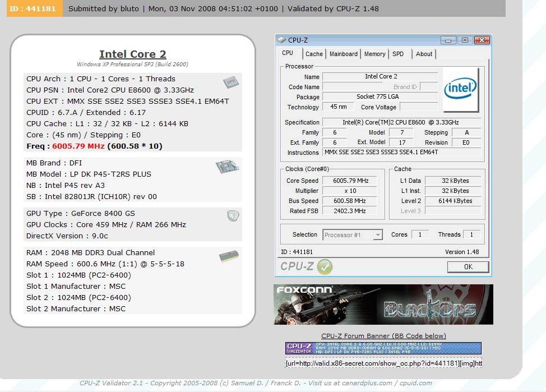Open the Memory tab
546x392 pixels.
[374, 54]
